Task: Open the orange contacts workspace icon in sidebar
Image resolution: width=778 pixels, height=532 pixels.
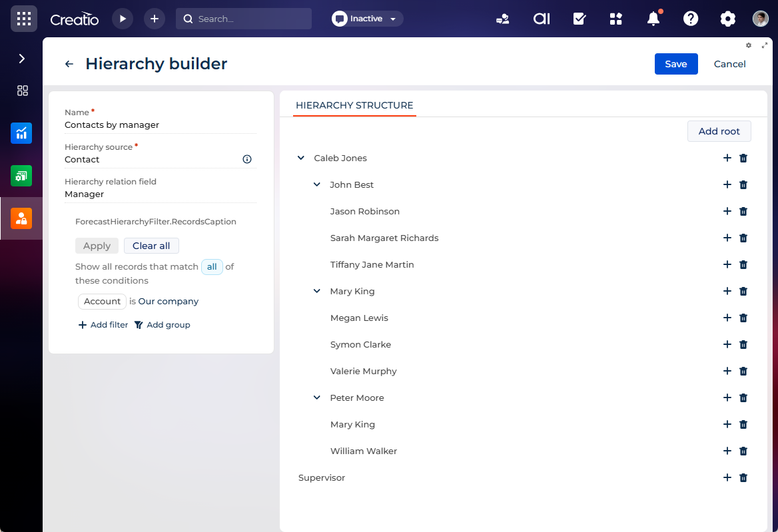Action: [21, 218]
